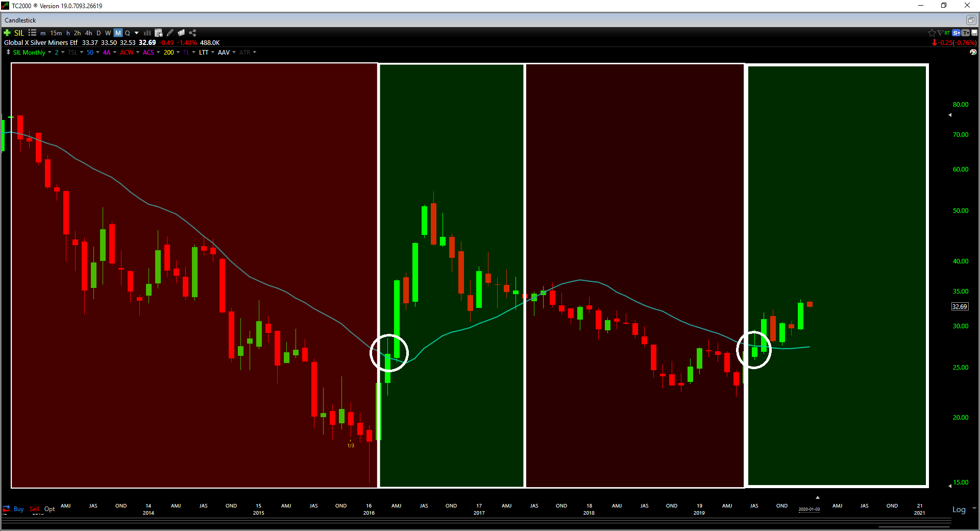Open the watchlist icon next to SIL
This screenshot has height=531, width=980.
[32, 33]
